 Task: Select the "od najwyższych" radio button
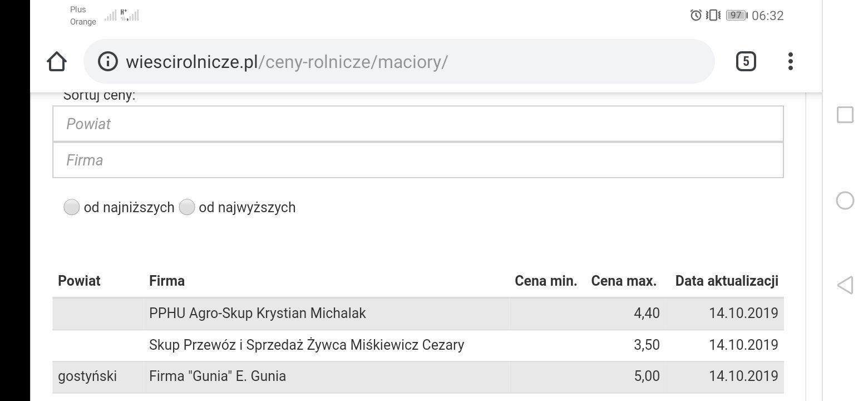tap(187, 208)
